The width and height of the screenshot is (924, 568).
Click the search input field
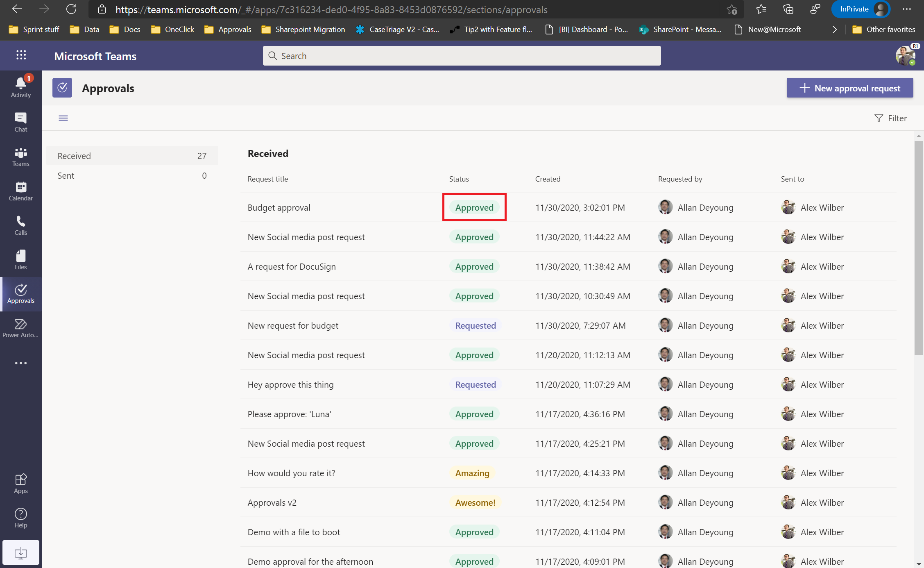pos(461,55)
